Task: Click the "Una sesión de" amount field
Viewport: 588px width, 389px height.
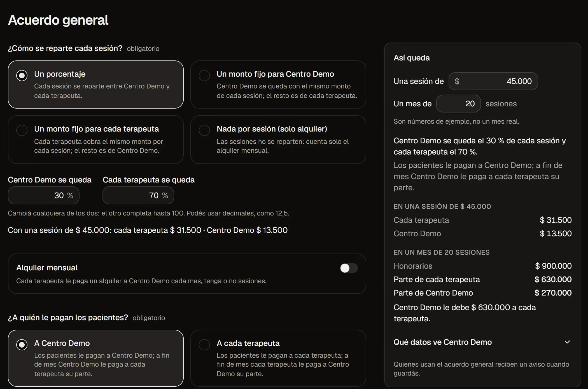Action: point(493,81)
